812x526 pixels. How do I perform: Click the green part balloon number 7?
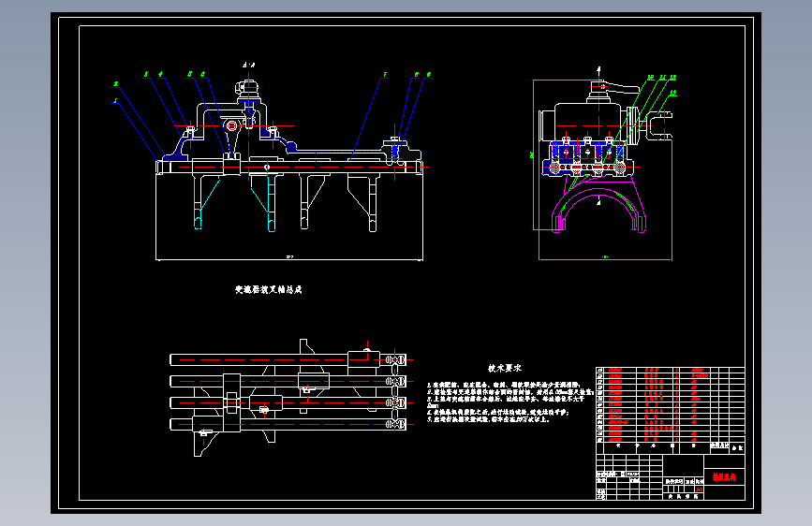tap(385, 75)
